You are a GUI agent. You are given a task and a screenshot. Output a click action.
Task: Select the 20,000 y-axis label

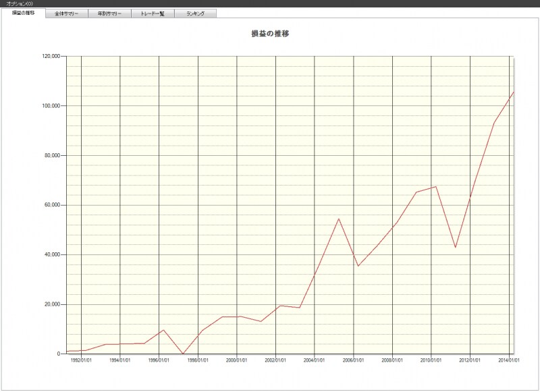53,304
